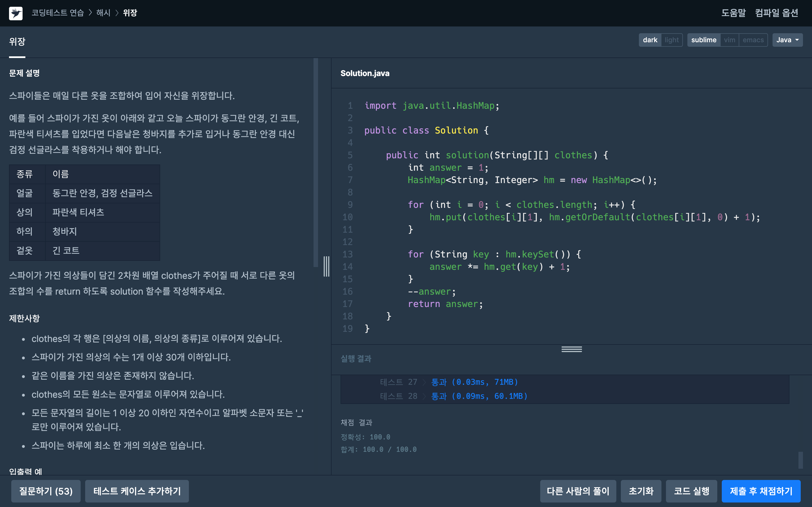Click the vertical panel resize handle

click(326, 266)
